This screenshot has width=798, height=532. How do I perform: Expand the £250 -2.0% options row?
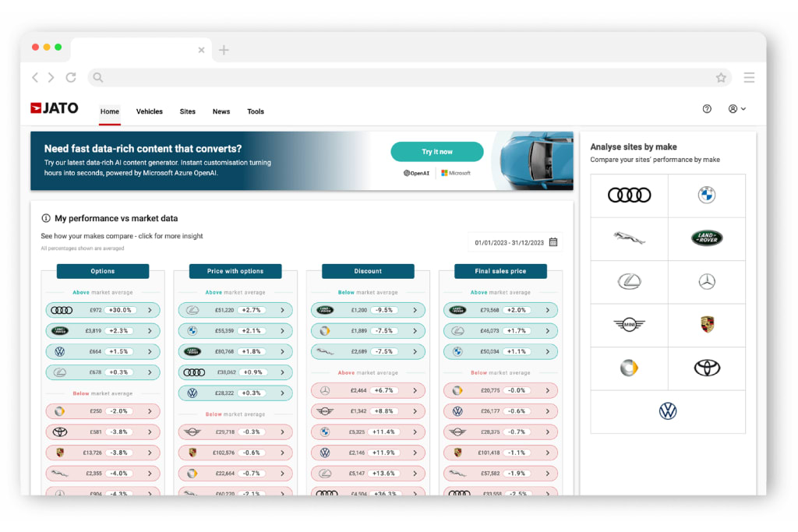(103, 411)
